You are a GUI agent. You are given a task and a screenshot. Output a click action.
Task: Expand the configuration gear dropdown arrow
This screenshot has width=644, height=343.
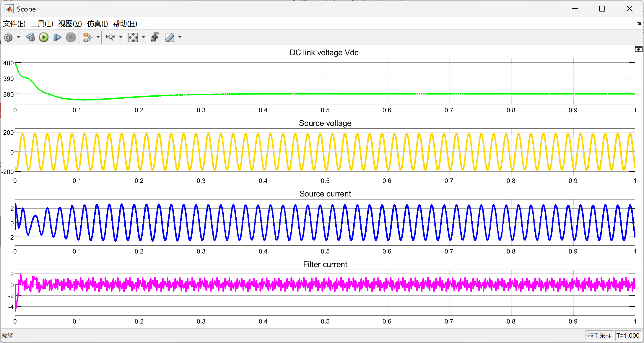[x=19, y=38]
